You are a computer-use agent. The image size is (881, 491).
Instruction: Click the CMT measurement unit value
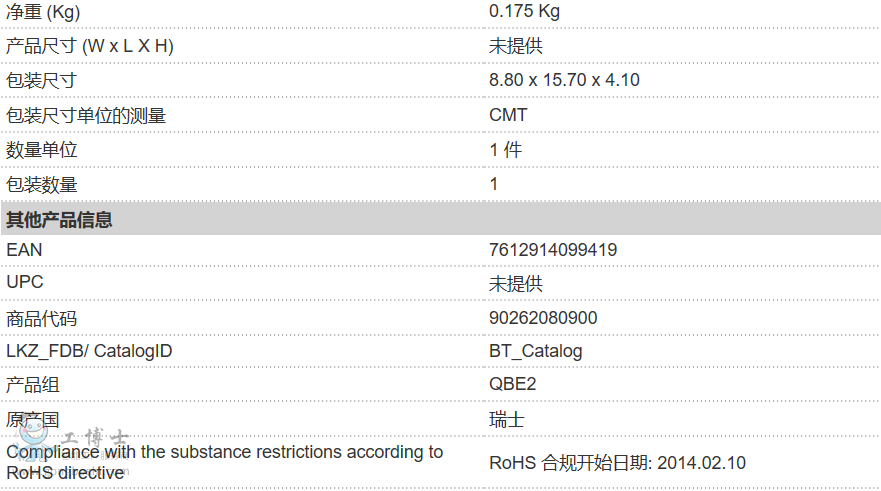508,115
